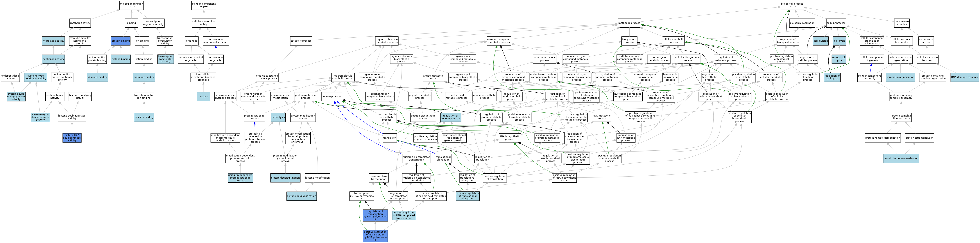
Task: Click the 'ubiquitin-dependent protein catabolic process' node
Action: (240, 178)
